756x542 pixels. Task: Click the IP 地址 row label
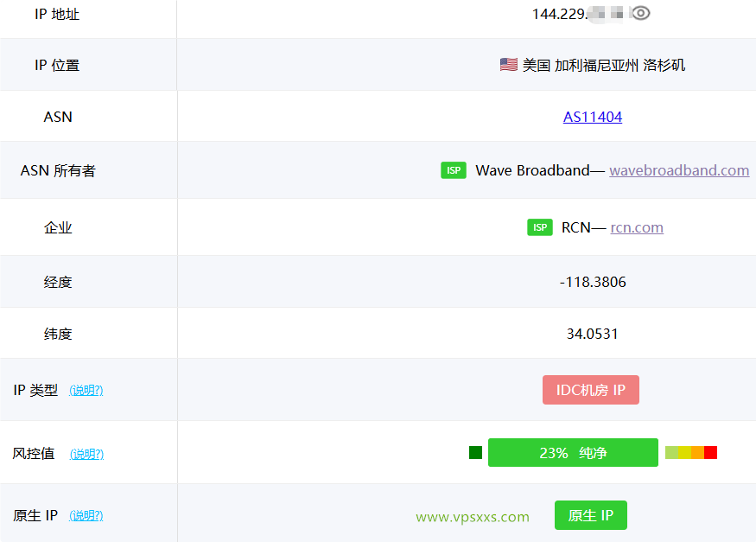pos(57,14)
